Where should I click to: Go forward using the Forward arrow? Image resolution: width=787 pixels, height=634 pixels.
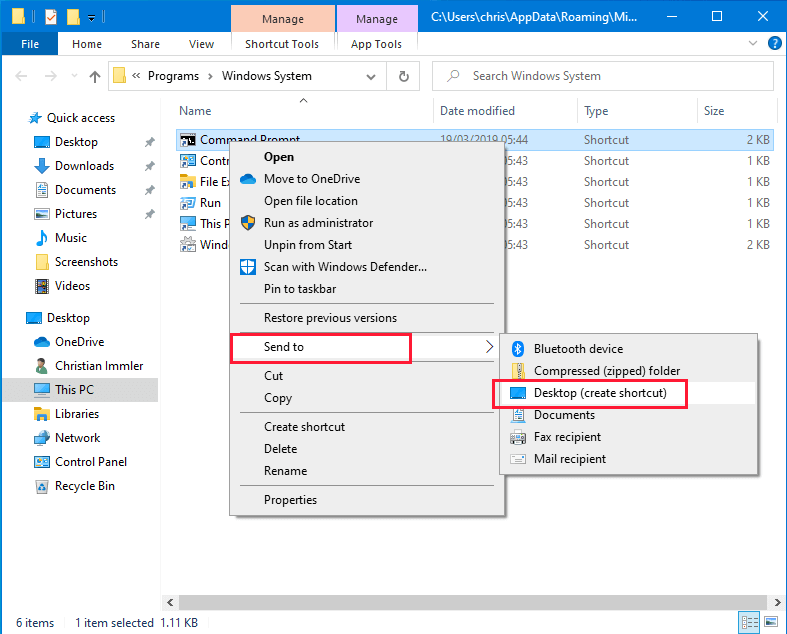pyautogui.click(x=51, y=76)
